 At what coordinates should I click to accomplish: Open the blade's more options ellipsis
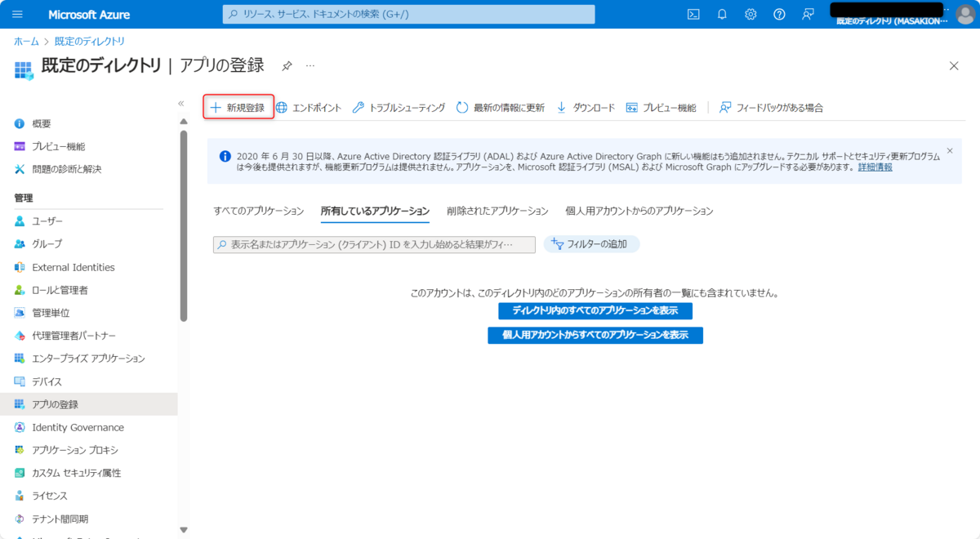click(310, 66)
